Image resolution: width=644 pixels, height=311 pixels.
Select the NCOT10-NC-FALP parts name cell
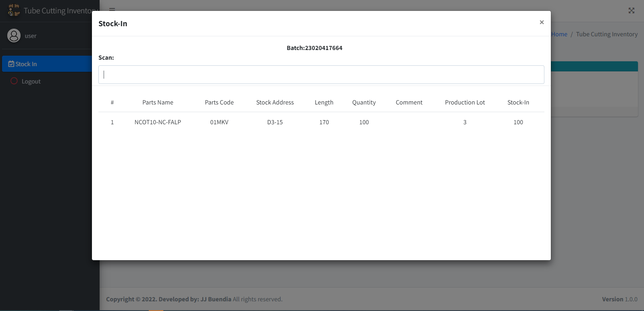(x=158, y=122)
